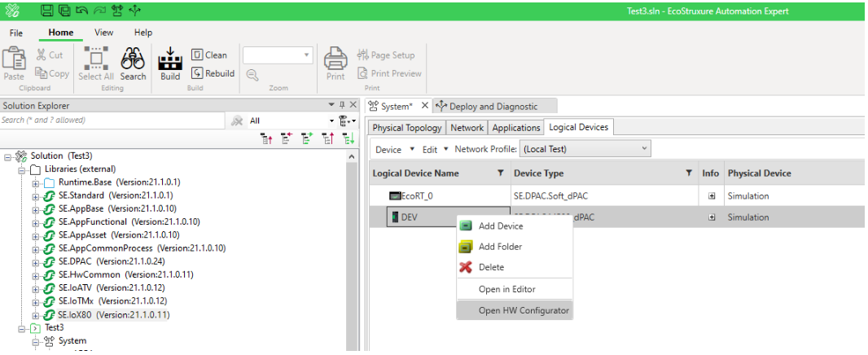Select SE.AppFunctional library in tree
The width and height of the screenshot is (868, 355).
pos(129,222)
